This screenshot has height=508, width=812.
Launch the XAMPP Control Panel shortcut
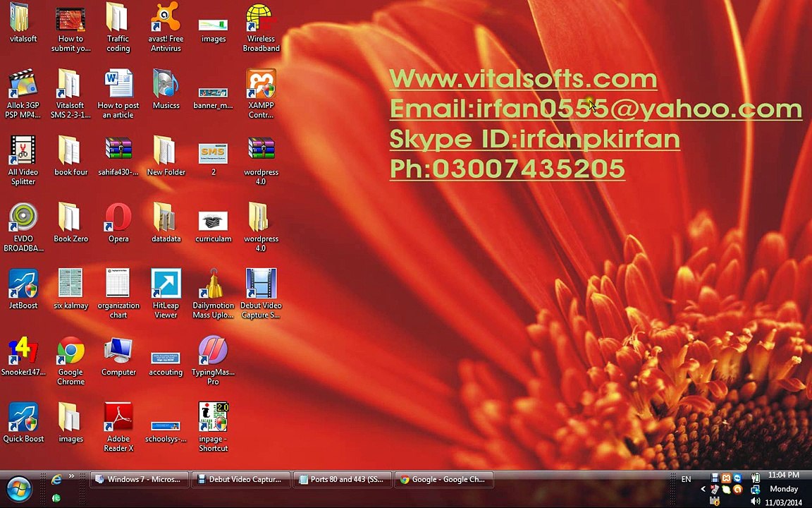pos(261,94)
